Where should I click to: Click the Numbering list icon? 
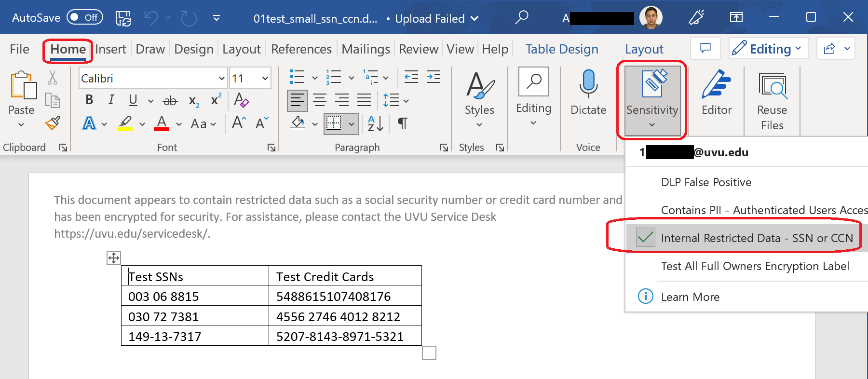click(x=333, y=77)
